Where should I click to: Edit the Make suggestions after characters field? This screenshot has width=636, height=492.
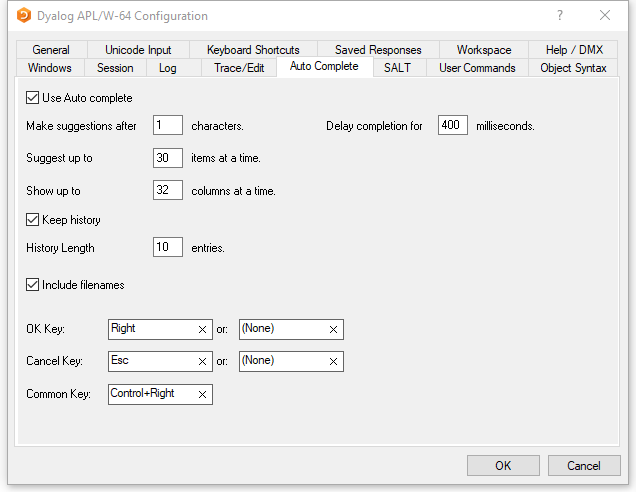(x=168, y=125)
